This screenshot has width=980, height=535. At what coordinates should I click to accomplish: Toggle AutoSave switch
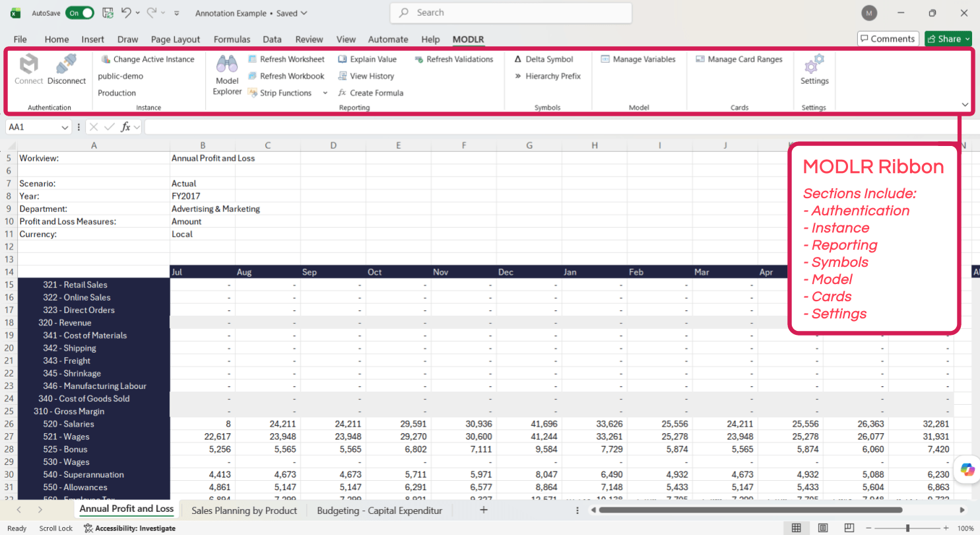(80, 13)
